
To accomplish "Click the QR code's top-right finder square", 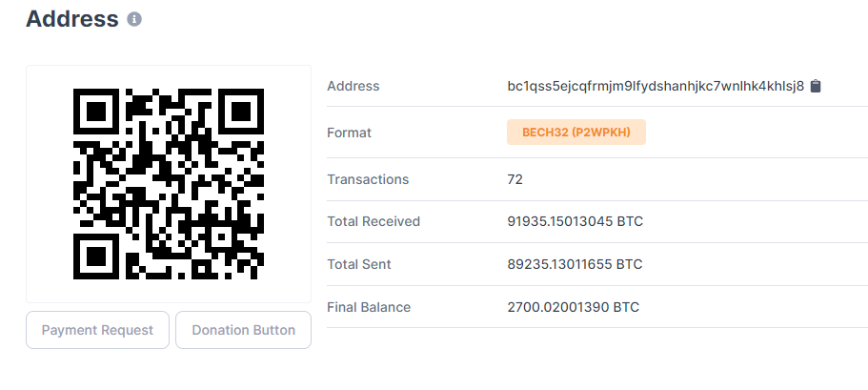I will pyautogui.click(x=241, y=111).
